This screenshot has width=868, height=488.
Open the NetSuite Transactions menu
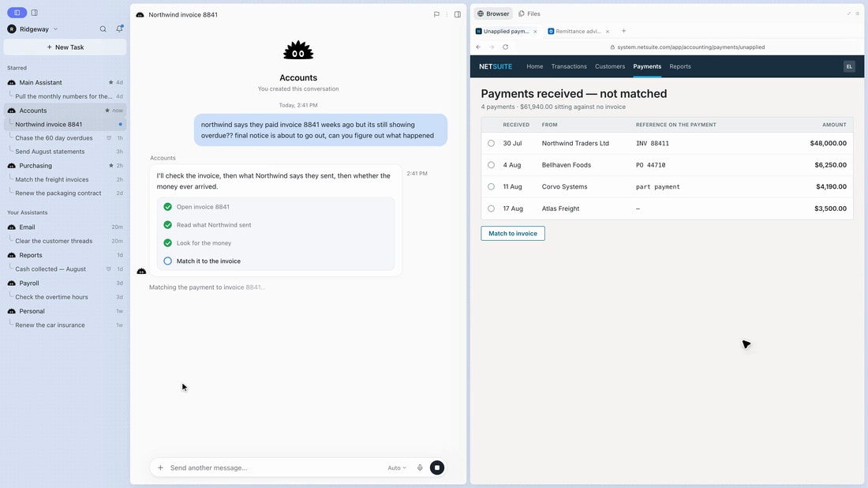569,66
